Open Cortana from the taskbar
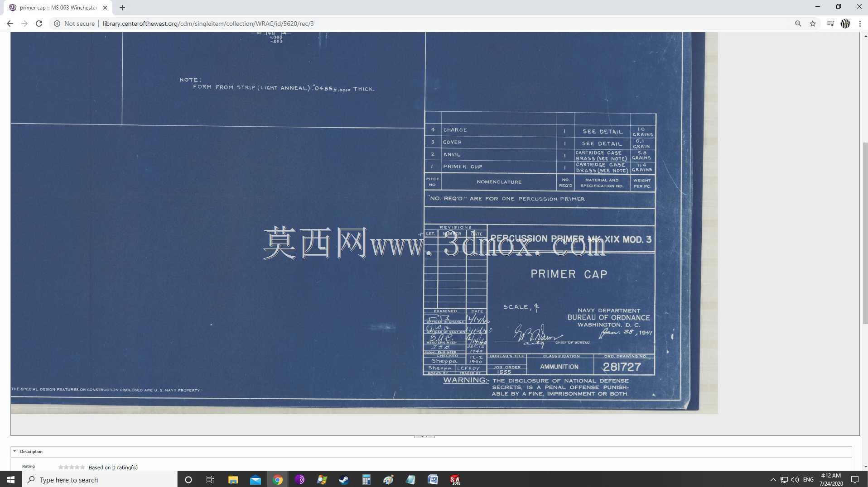Image resolution: width=868 pixels, height=487 pixels. (188, 480)
